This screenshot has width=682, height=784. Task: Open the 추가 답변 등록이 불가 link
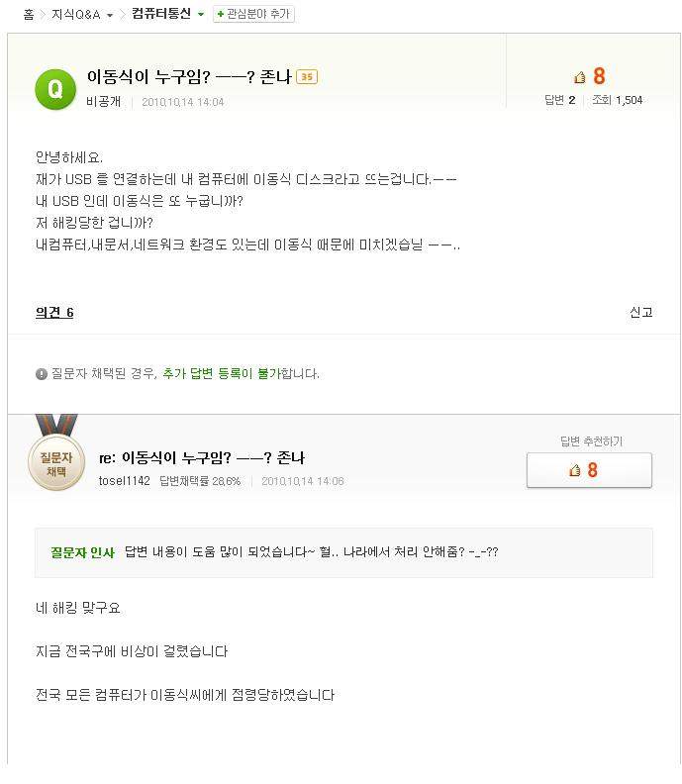coord(222,374)
